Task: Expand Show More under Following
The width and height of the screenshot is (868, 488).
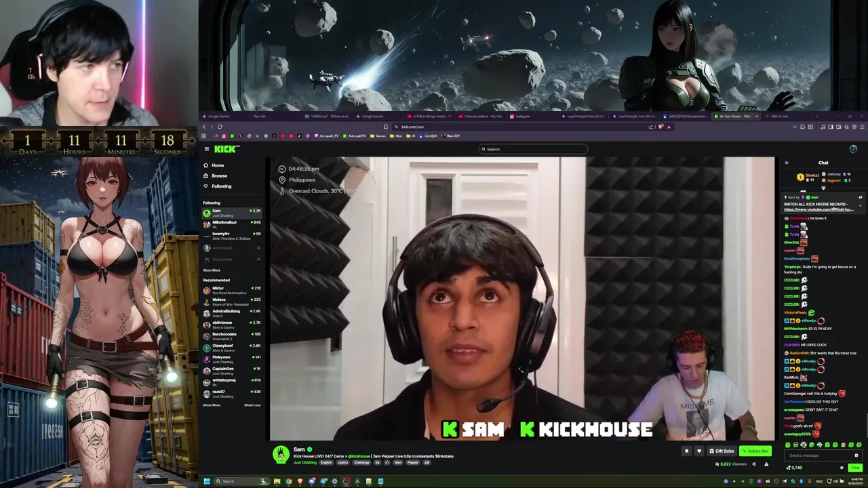Action: (x=211, y=270)
